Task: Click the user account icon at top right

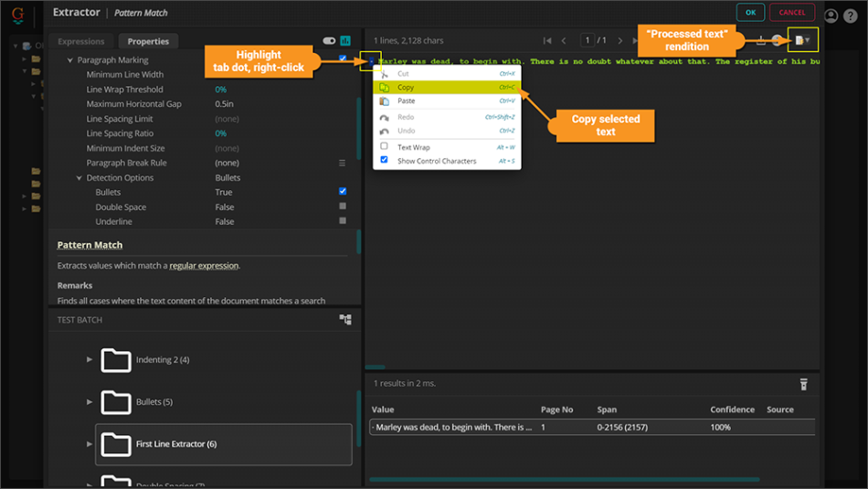Action: click(831, 16)
